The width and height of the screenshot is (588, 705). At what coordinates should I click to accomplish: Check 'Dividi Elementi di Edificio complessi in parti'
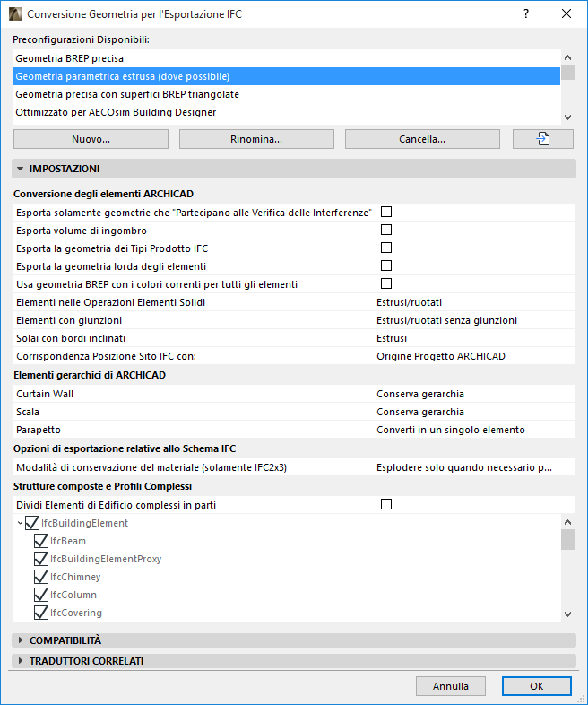tap(386, 505)
